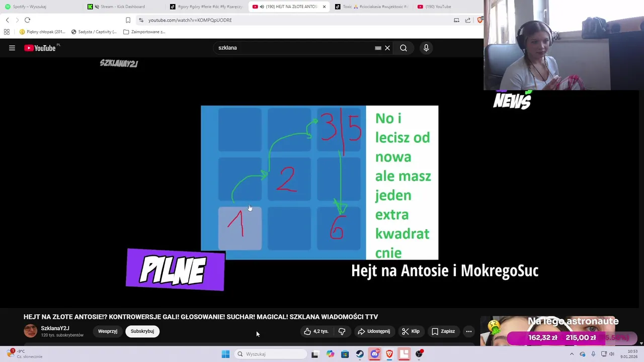
Task: Open the 'Zaimportowane z...' bookmarks folder
Action: point(144,32)
